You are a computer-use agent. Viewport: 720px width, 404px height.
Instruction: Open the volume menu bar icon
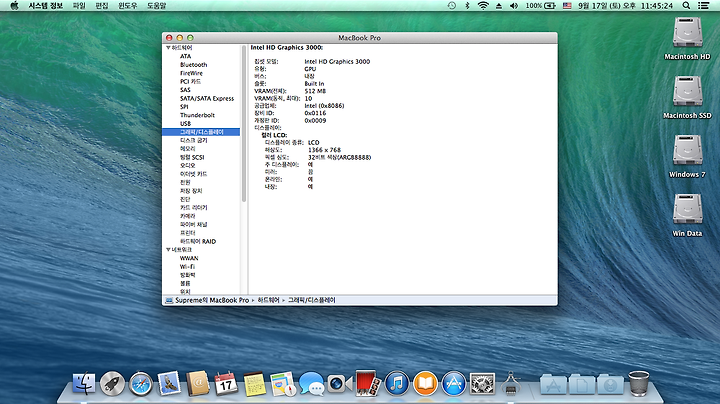(x=514, y=6)
